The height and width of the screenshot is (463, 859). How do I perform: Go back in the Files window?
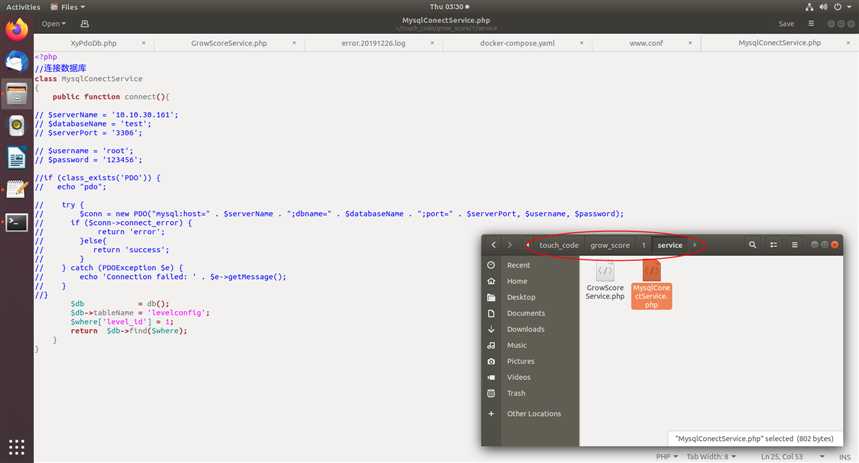click(493, 245)
